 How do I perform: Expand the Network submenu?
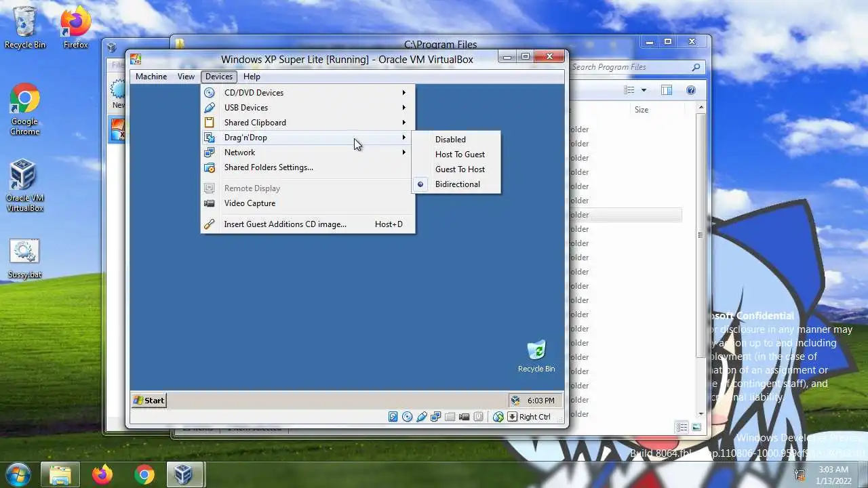pos(308,152)
